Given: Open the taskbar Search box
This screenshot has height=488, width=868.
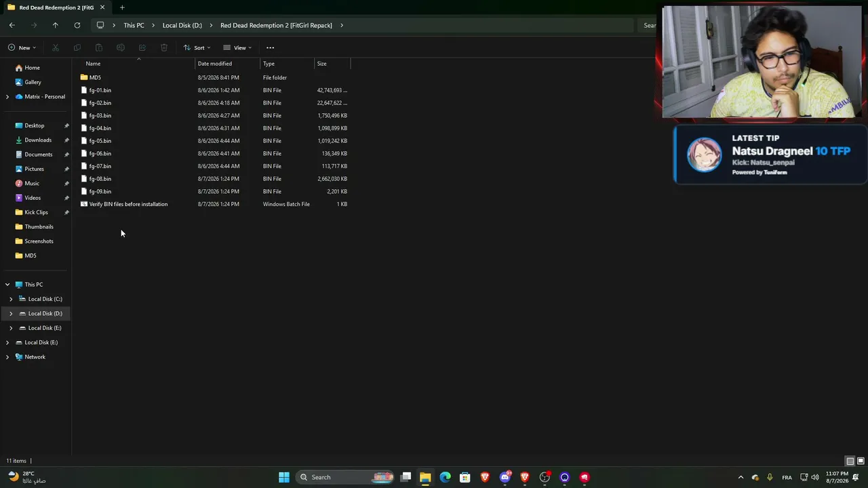Looking at the screenshot, I should 346,477.
